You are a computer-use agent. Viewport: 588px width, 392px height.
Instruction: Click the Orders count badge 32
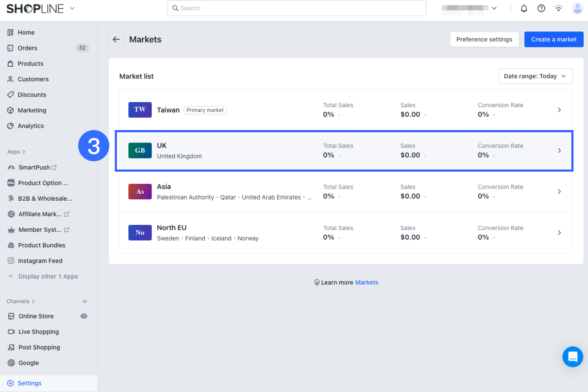82,48
